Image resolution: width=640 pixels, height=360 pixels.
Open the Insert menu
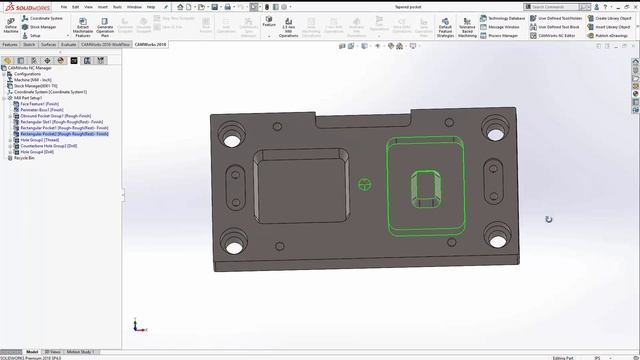[102, 7]
